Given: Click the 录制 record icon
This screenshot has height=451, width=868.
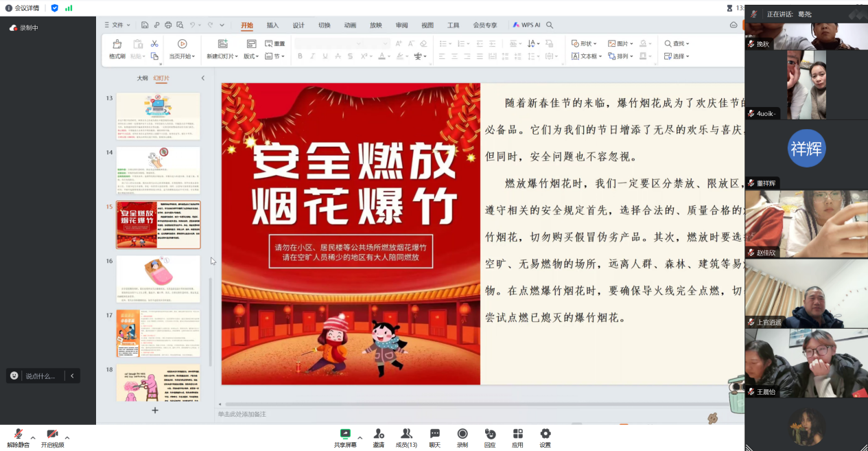Looking at the screenshot, I should (462, 434).
